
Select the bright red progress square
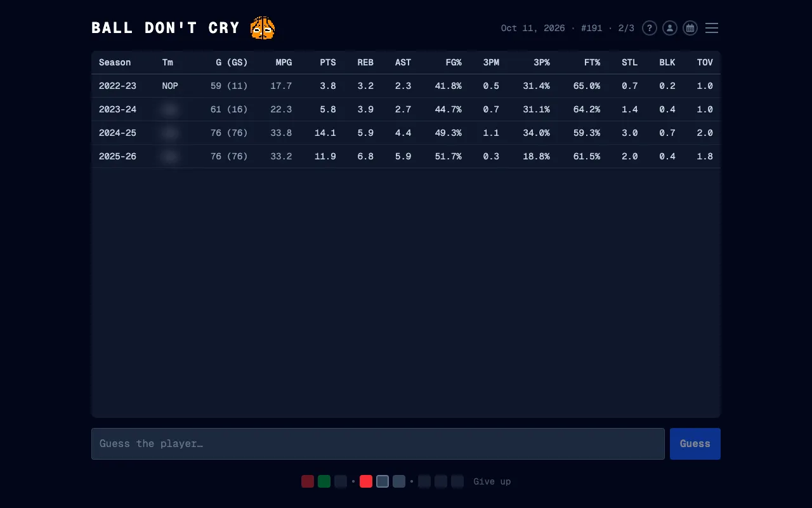click(366, 481)
